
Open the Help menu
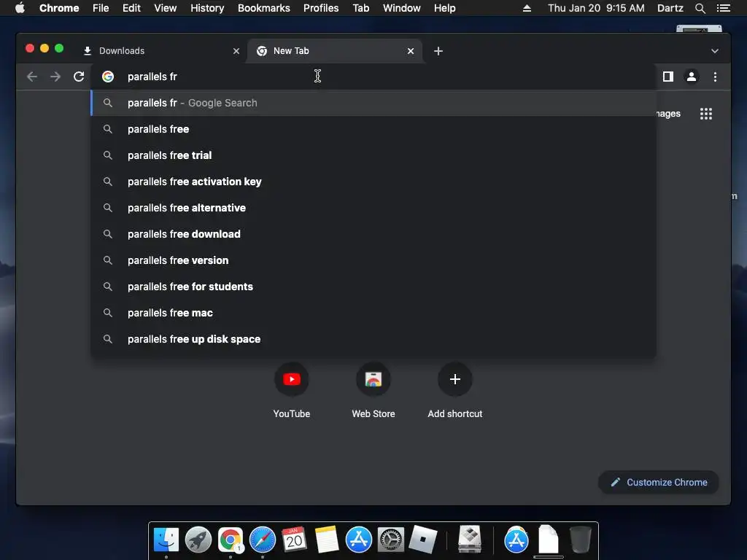pyautogui.click(x=444, y=8)
